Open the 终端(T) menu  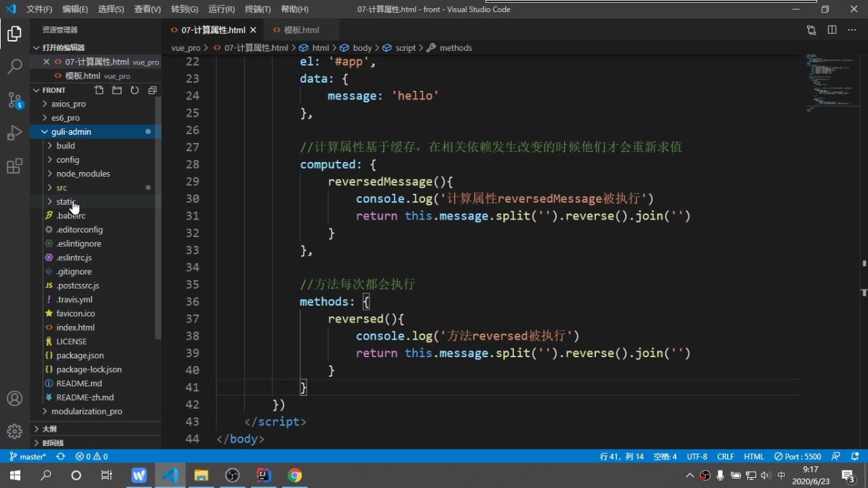point(258,9)
